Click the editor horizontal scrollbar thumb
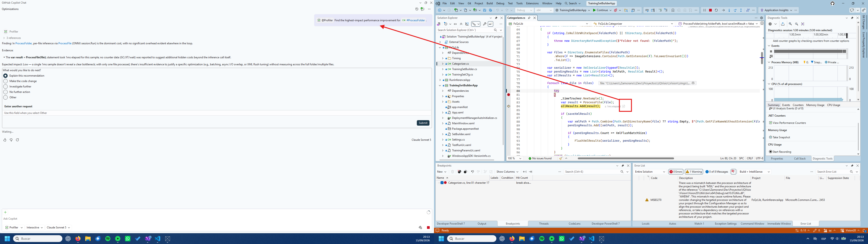The image size is (868, 244). click(x=625, y=158)
